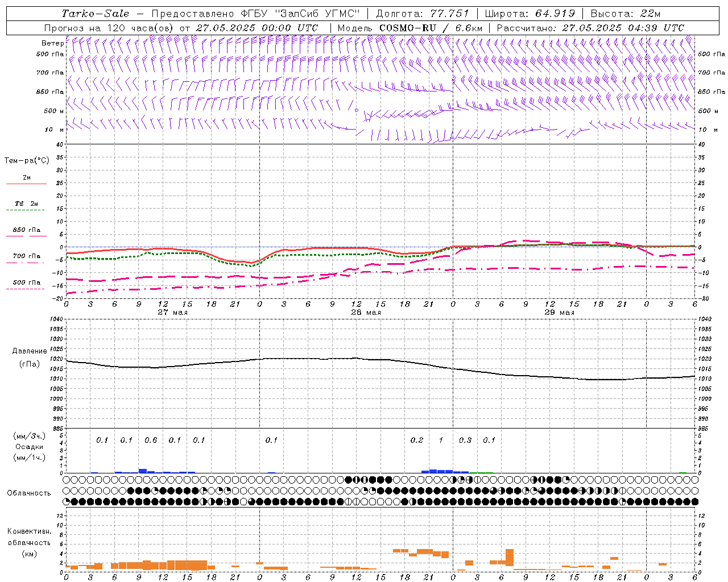Click the '700 гПа' temperature legend entry
Screen dimensions: 728x582
click(x=27, y=256)
